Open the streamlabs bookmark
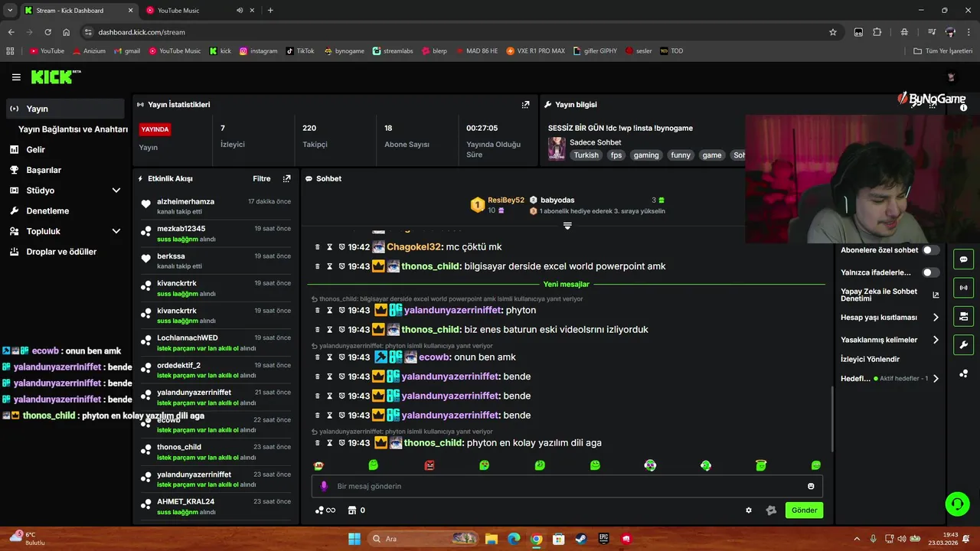 [393, 51]
